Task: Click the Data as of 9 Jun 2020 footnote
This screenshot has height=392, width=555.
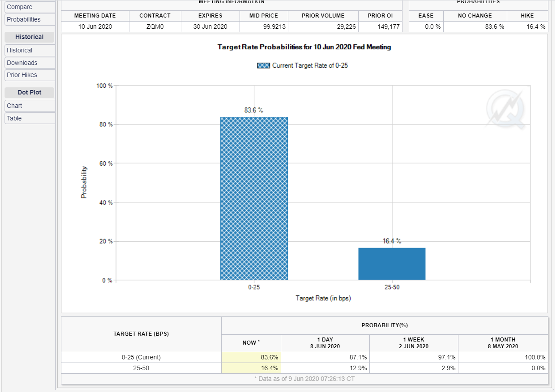Action: (x=304, y=379)
